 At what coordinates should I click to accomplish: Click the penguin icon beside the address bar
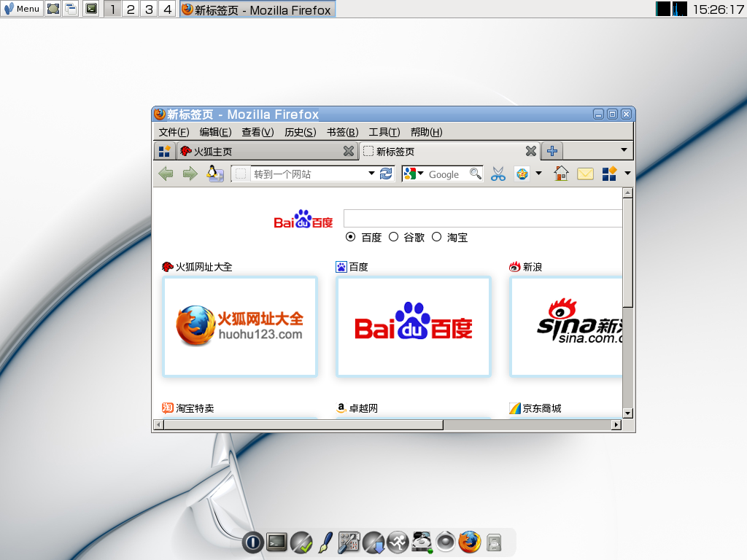[x=215, y=174]
